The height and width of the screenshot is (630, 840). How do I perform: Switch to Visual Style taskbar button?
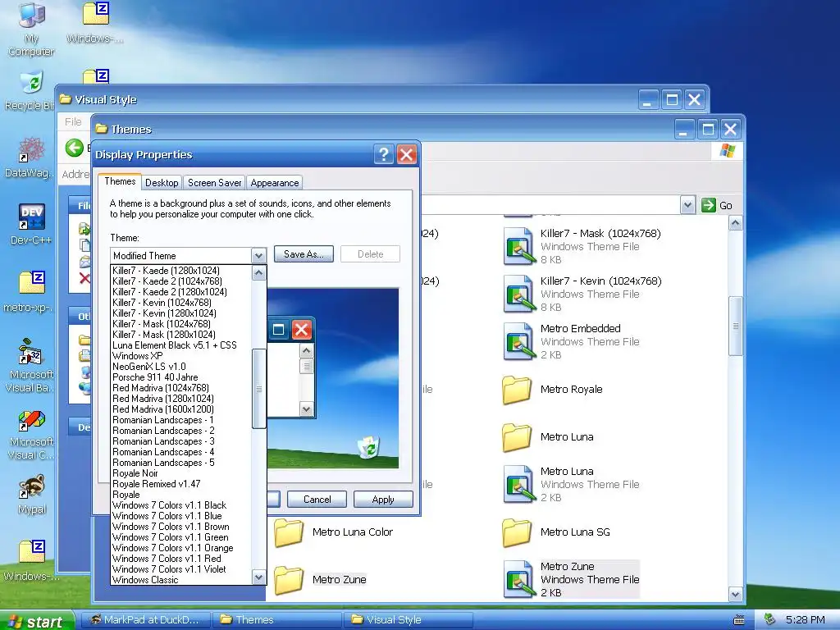click(407, 620)
